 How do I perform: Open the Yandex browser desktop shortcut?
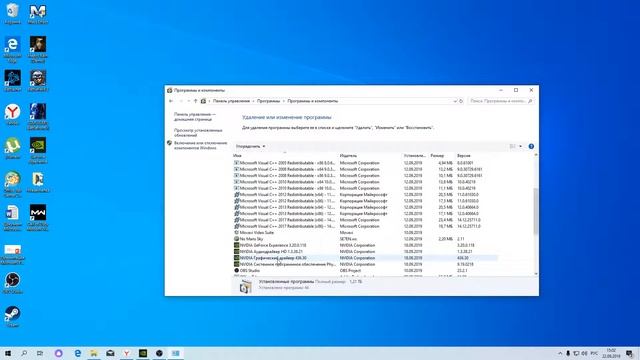tap(12, 114)
